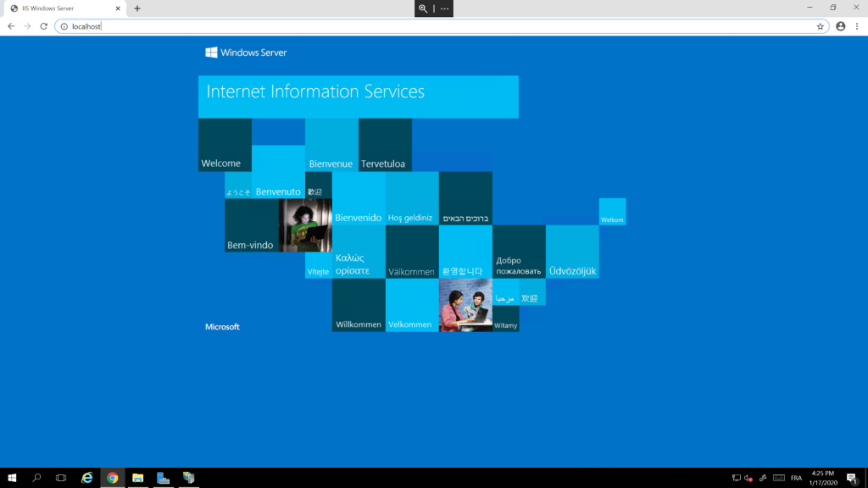Change the FRA input language
Screen dimensions: 868x488
pyautogui.click(x=796, y=478)
